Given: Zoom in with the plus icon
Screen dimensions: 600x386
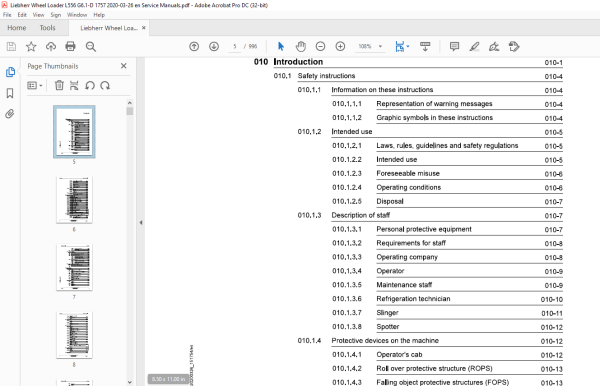Looking at the screenshot, I should coord(340,47).
